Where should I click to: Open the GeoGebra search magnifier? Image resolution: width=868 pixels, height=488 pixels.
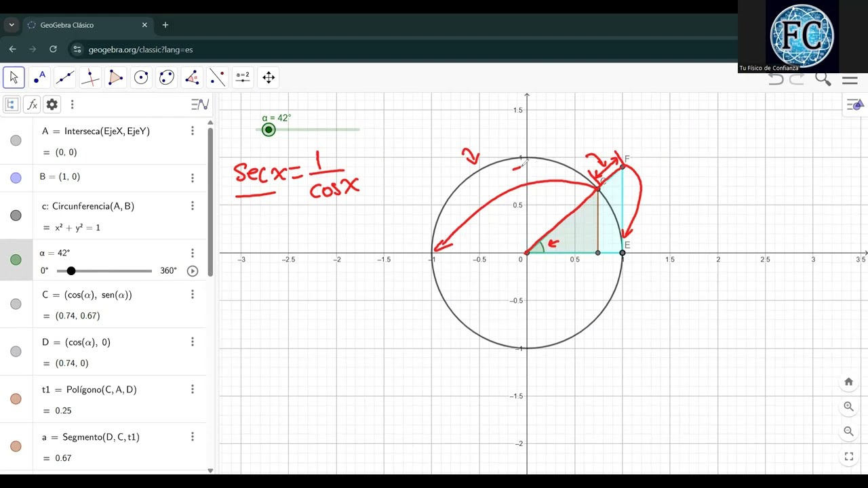pyautogui.click(x=823, y=79)
